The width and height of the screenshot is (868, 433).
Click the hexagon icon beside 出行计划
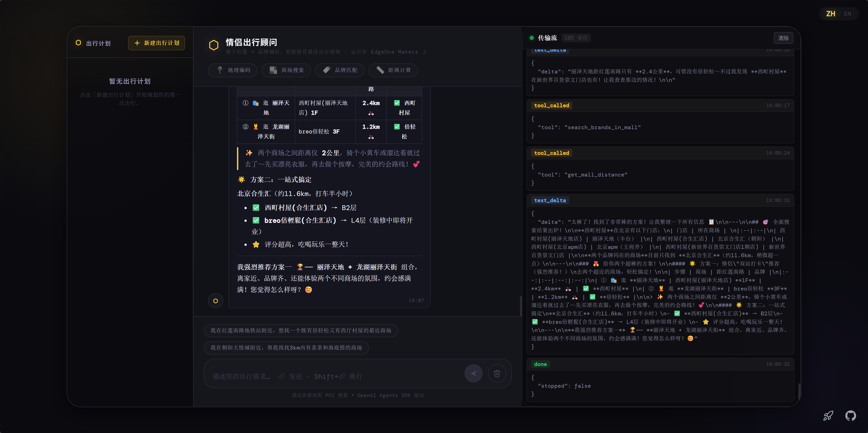(78, 43)
